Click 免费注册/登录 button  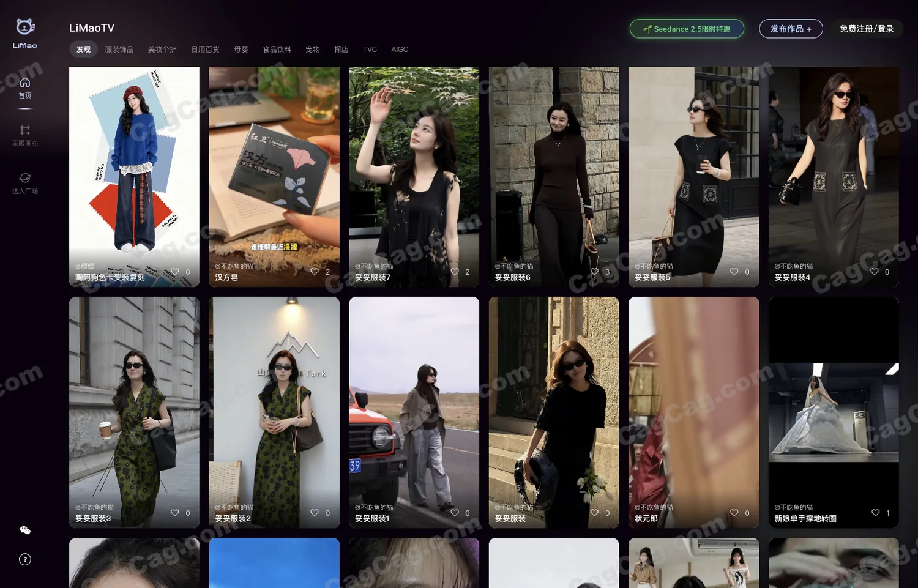(x=867, y=29)
